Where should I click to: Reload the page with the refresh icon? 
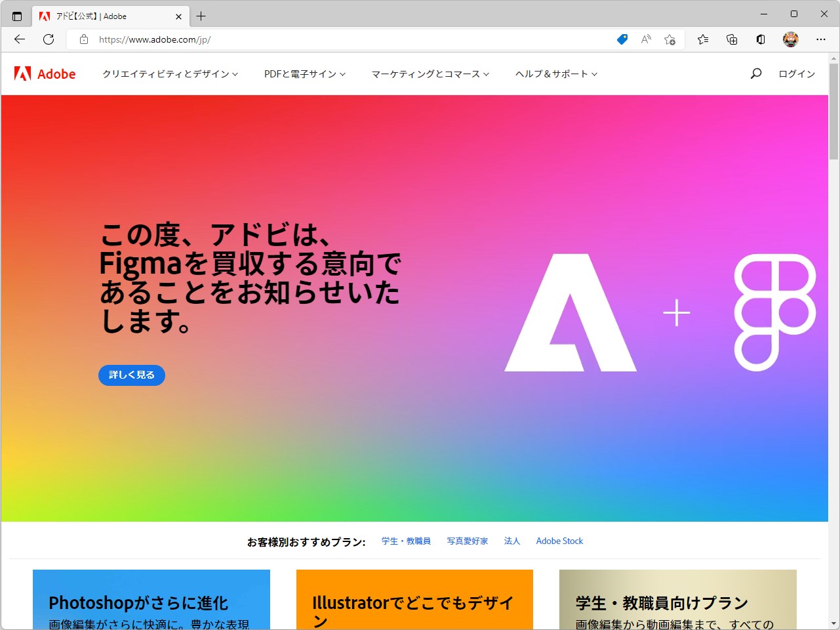48,39
